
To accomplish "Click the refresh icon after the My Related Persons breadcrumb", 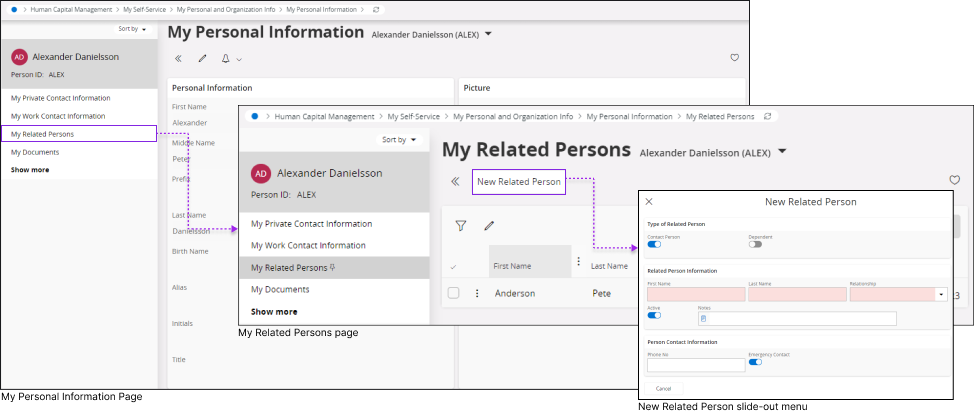I will pos(767,117).
